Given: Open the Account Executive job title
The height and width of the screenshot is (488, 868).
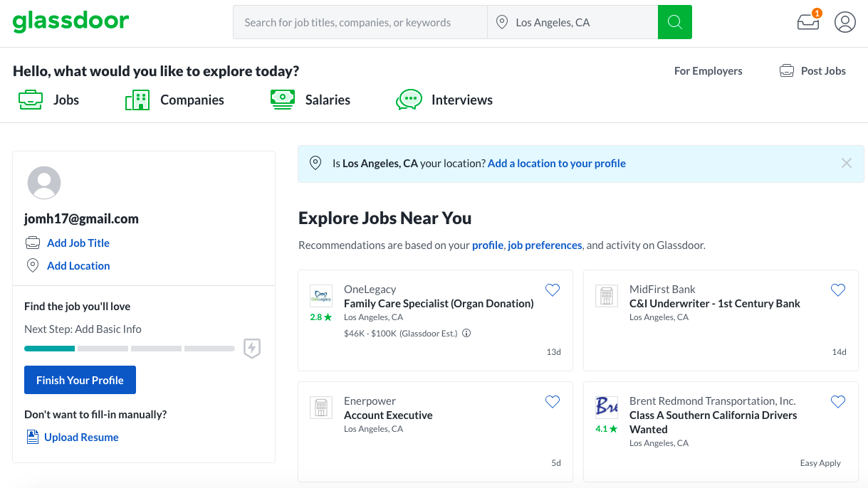Looking at the screenshot, I should click(x=388, y=415).
